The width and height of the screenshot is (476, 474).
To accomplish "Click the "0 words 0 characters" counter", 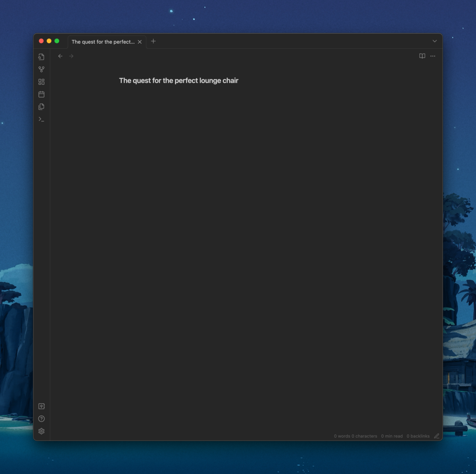I will 355,436.
